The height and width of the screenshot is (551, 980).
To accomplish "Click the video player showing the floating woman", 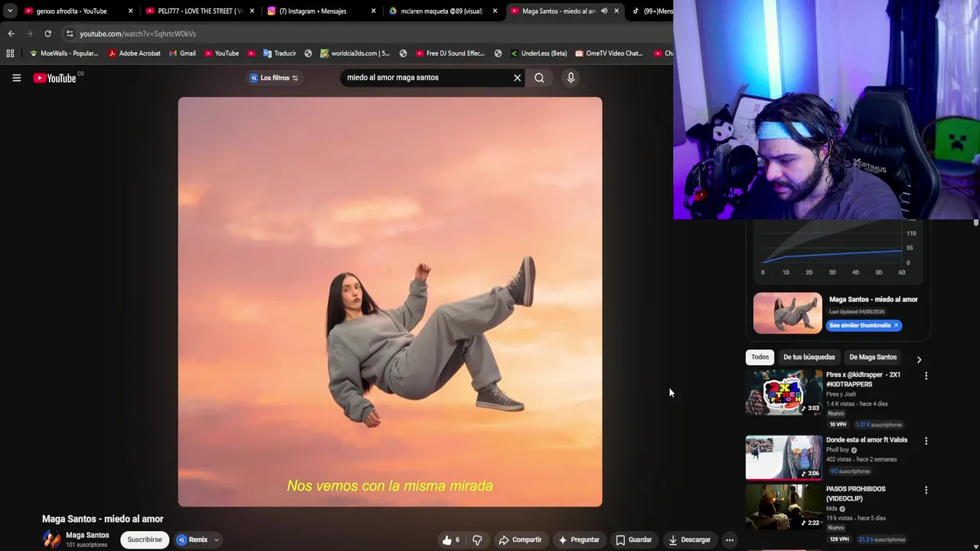I will coord(390,302).
